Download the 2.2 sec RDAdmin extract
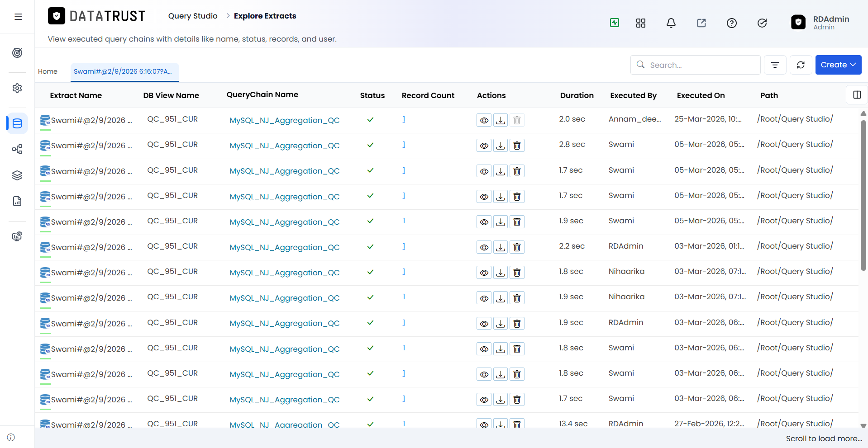The height and width of the screenshot is (448, 868). coord(501,247)
